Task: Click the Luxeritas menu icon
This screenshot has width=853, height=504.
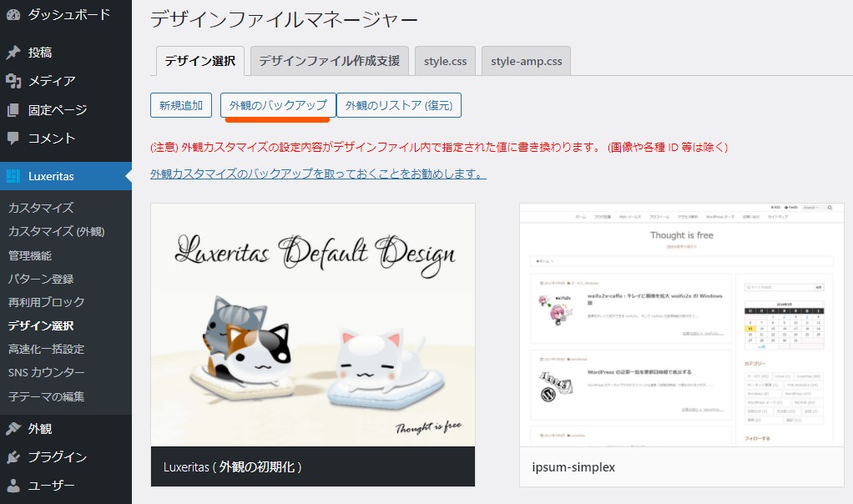Action: pyautogui.click(x=13, y=176)
